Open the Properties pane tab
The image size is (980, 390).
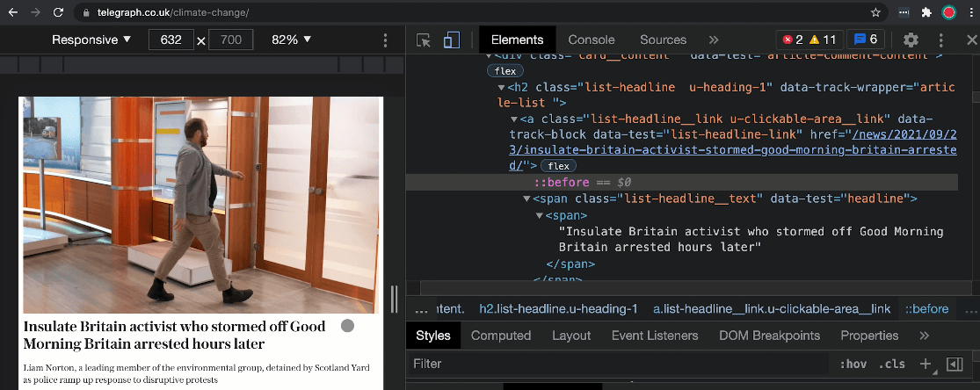869,336
